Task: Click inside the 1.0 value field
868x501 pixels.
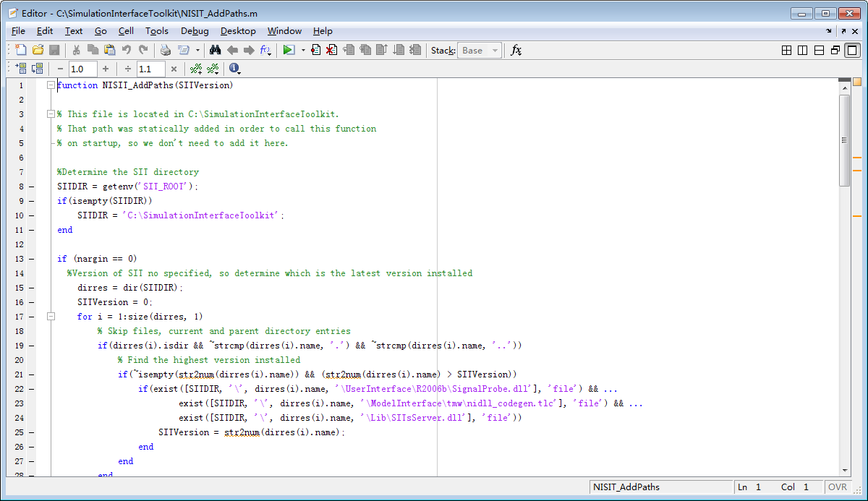Action: coord(81,68)
